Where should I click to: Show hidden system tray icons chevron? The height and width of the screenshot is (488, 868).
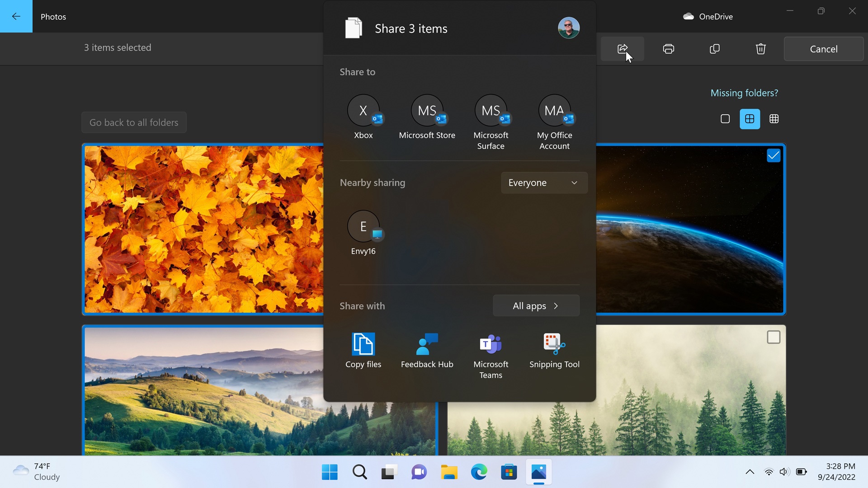[x=750, y=472]
